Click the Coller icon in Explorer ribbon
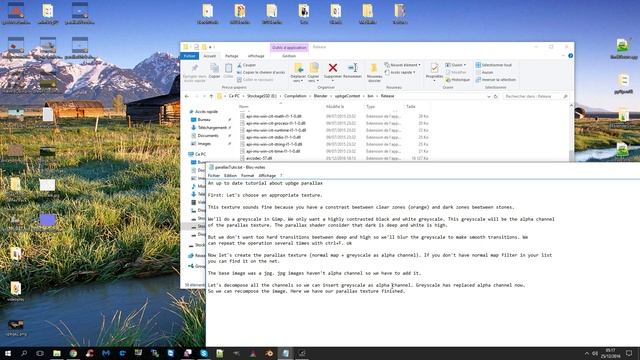 pos(229,70)
